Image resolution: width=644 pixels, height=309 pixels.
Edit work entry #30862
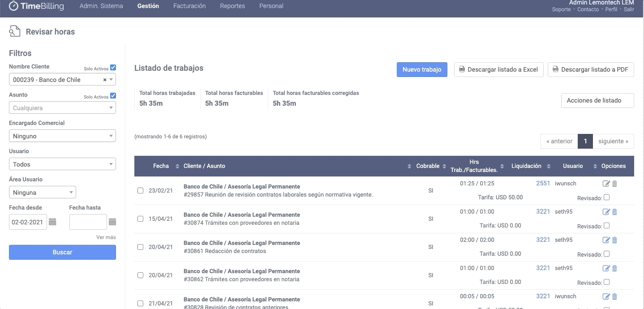(606, 268)
